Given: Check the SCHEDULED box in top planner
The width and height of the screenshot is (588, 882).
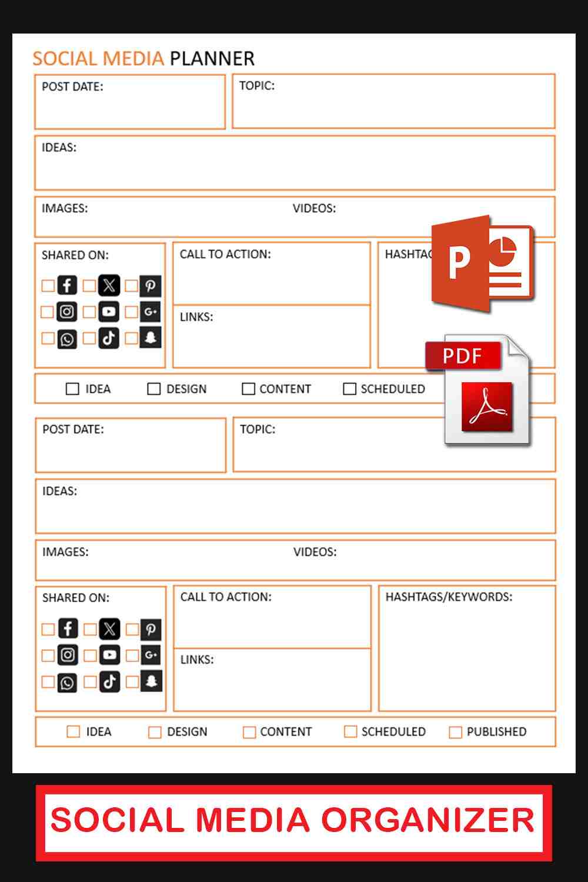Looking at the screenshot, I should point(349,389).
